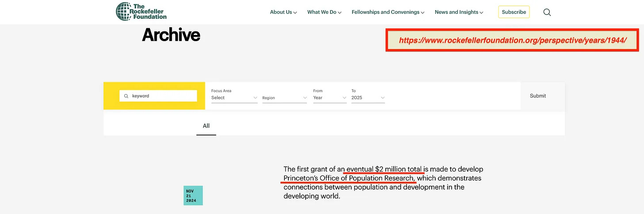Open Fellowships and Convenings menu
This screenshot has width=644, height=214.
388,12
